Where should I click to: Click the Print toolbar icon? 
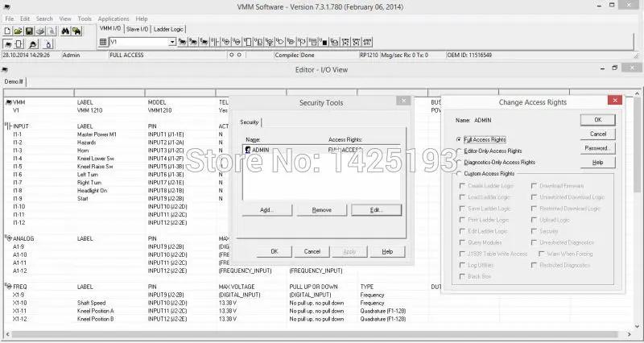pos(40,31)
